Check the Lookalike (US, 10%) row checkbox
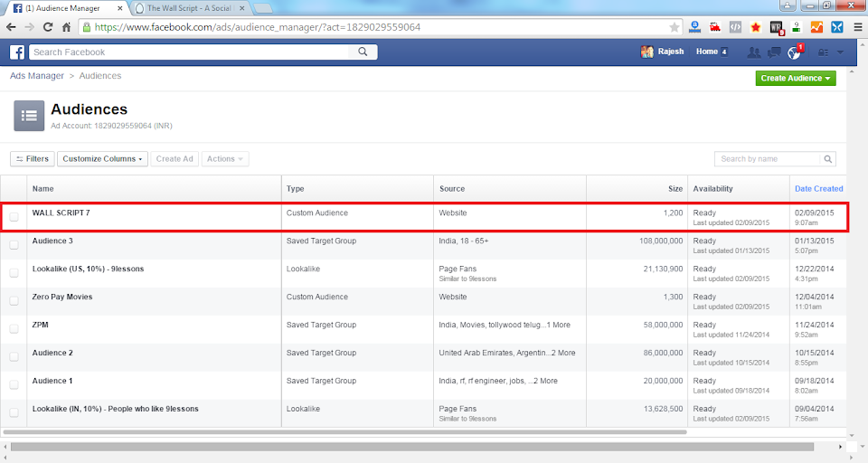Image resolution: width=868 pixels, height=463 pixels. coord(14,272)
